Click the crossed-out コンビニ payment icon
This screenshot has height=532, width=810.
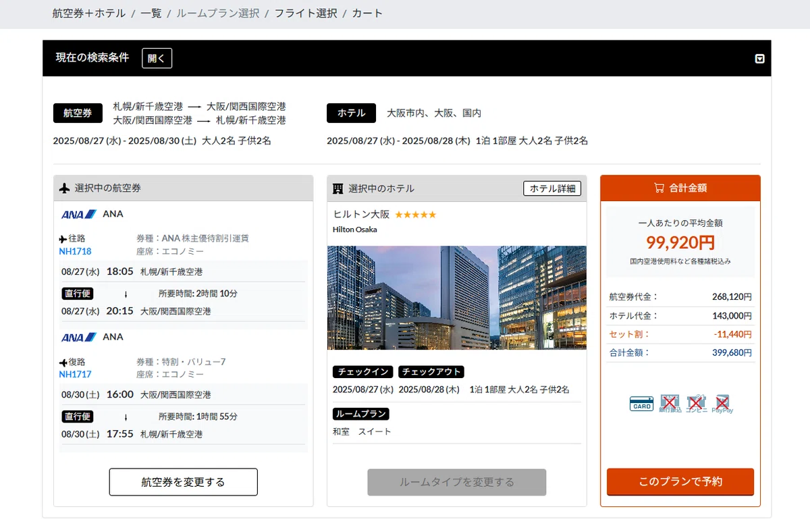coord(696,404)
